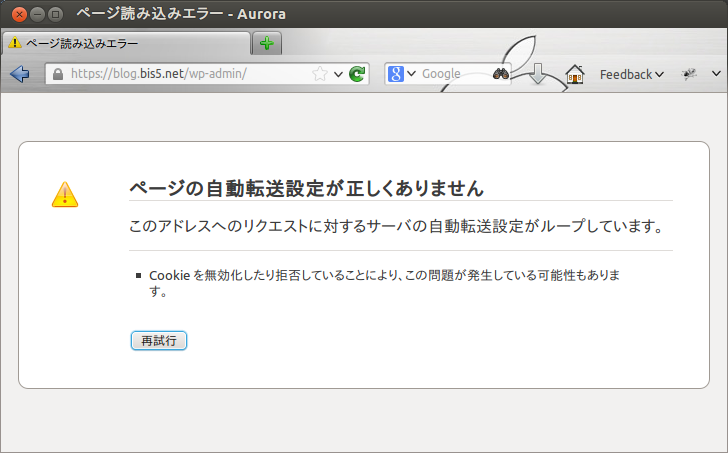Click the padlock icon in address bar
The image size is (728, 453).
pyautogui.click(x=58, y=74)
